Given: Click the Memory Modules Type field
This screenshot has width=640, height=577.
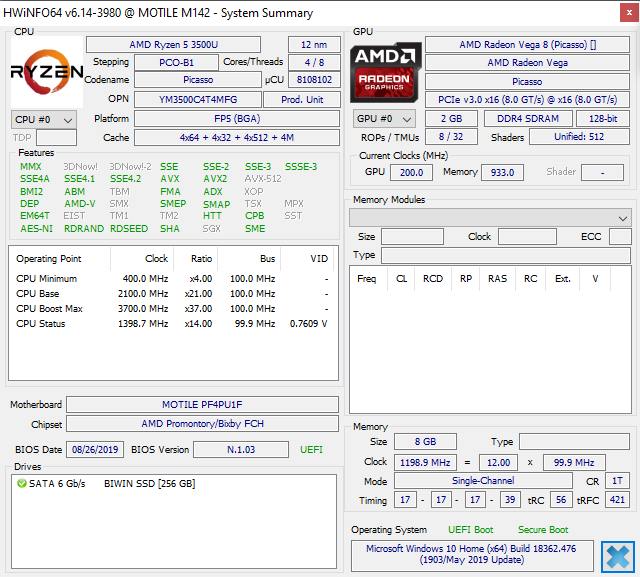Looking at the screenshot, I should click(x=506, y=255).
